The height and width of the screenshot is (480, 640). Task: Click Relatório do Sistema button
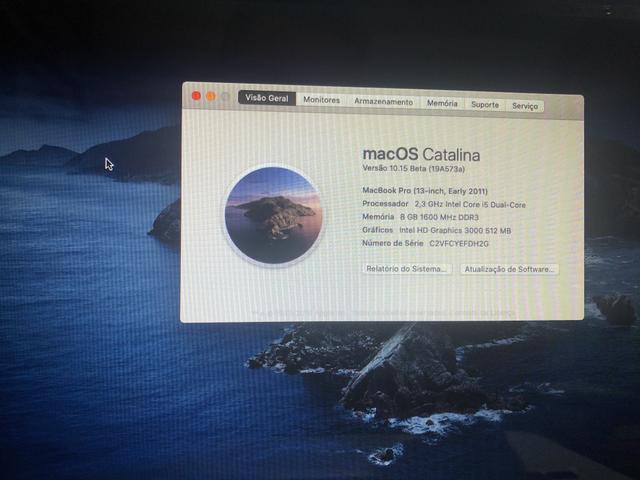407,269
